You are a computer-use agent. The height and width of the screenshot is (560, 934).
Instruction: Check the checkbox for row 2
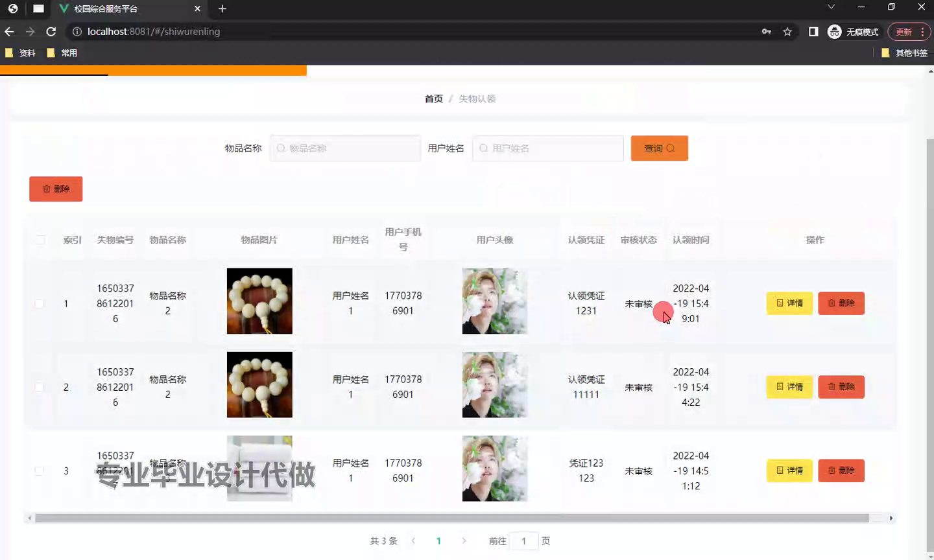(x=39, y=387)
